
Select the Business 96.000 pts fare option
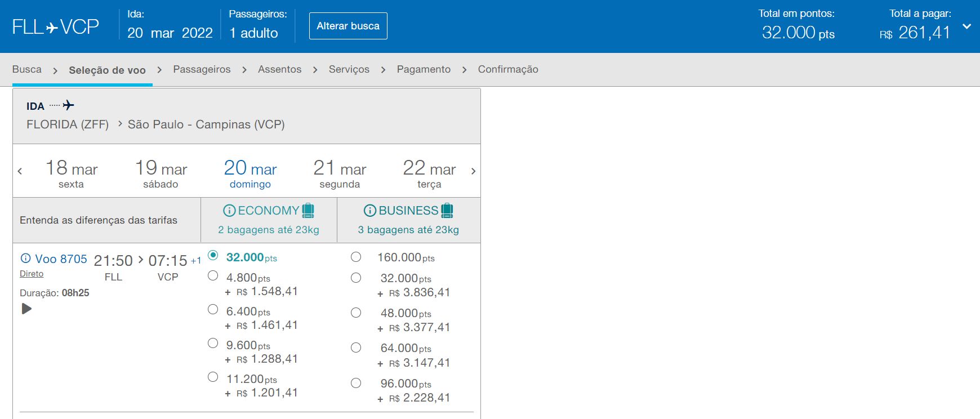click(x=356, y=383)
